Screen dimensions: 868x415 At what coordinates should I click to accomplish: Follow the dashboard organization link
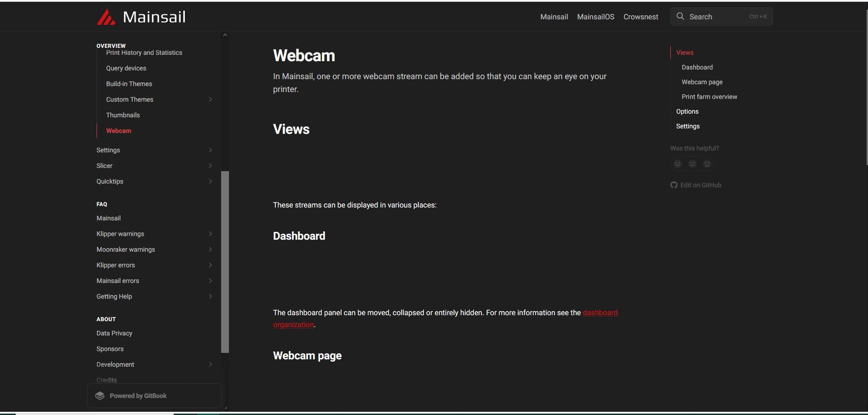pyautogui.click(x=600, y=312)
